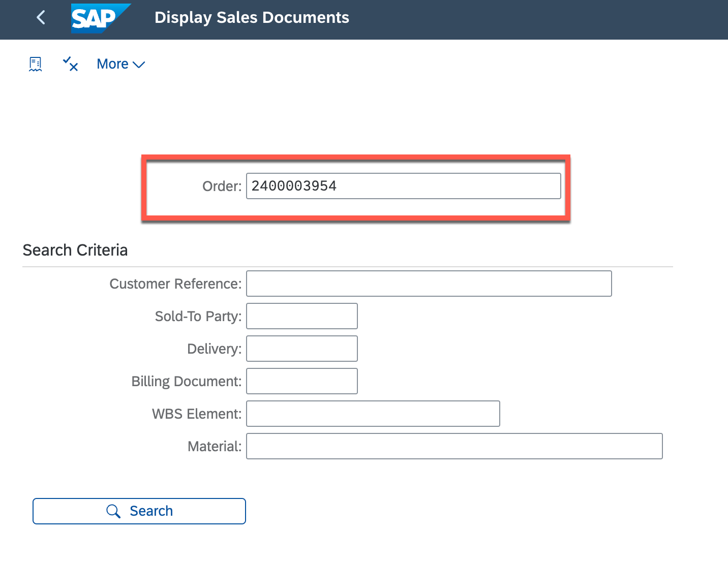Click the chevron next to More
Screen dimensions: 728x563
[x=139, y=65]
